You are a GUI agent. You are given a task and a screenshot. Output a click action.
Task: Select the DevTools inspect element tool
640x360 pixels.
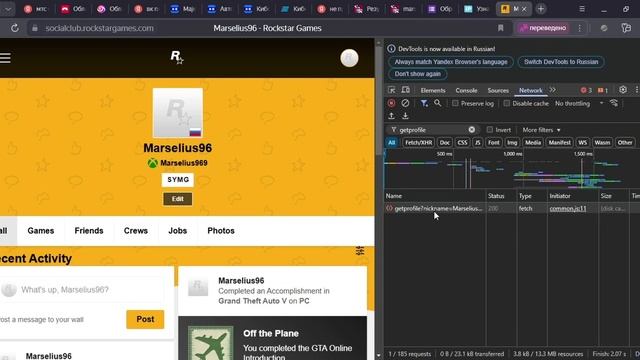tap(391, 90)
